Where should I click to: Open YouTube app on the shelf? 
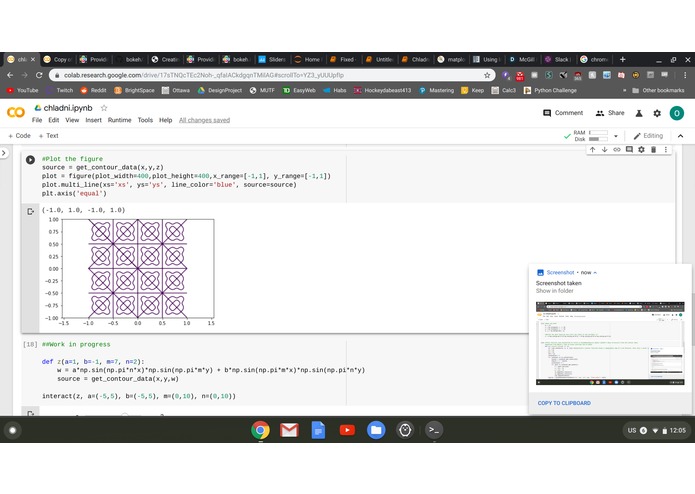[x=347, y=430]
